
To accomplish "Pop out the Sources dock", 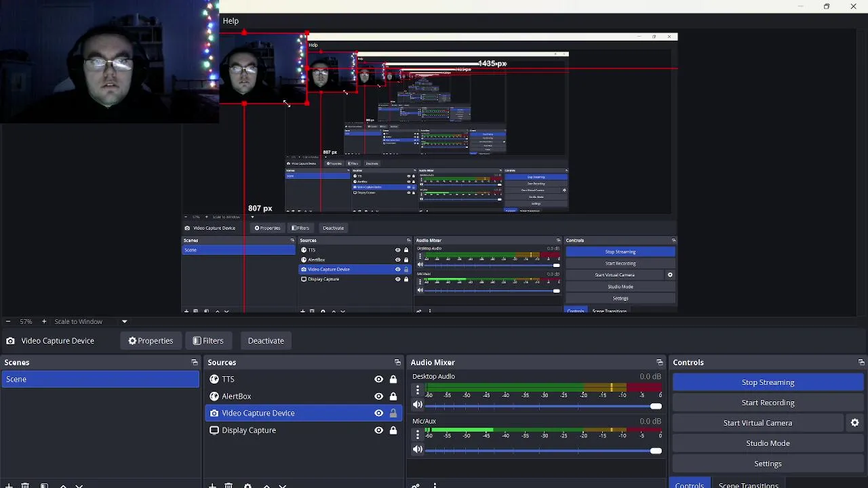I will (397, 363).
